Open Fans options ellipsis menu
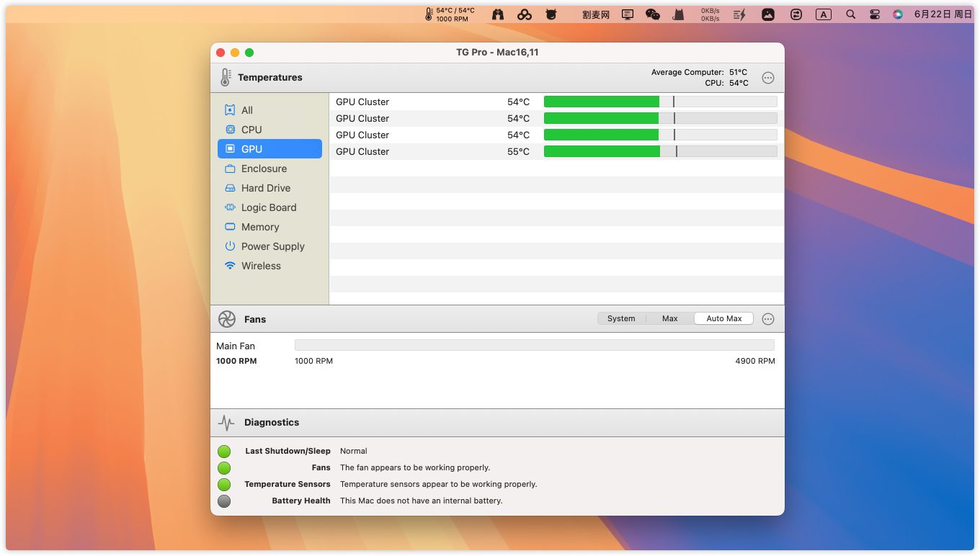 768,319
